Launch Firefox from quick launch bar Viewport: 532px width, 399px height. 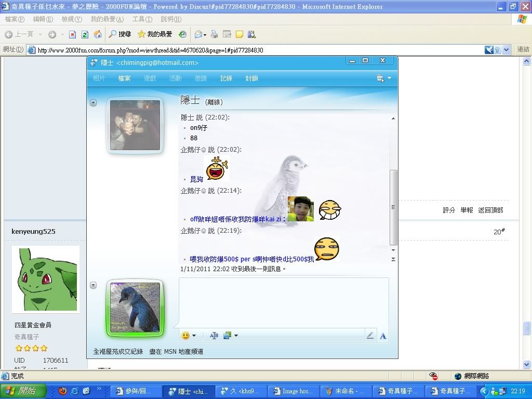tap(63, 391)
